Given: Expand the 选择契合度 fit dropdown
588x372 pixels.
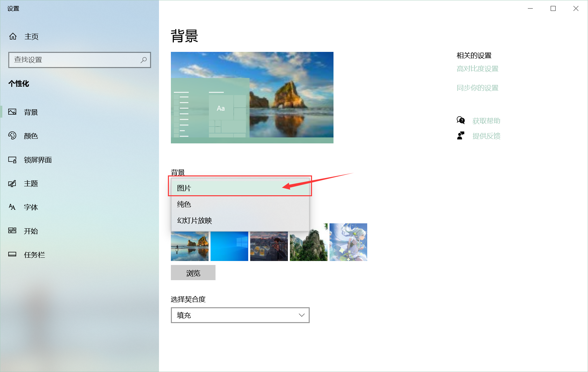Looking at the screenshot, I should click(240, 315).
